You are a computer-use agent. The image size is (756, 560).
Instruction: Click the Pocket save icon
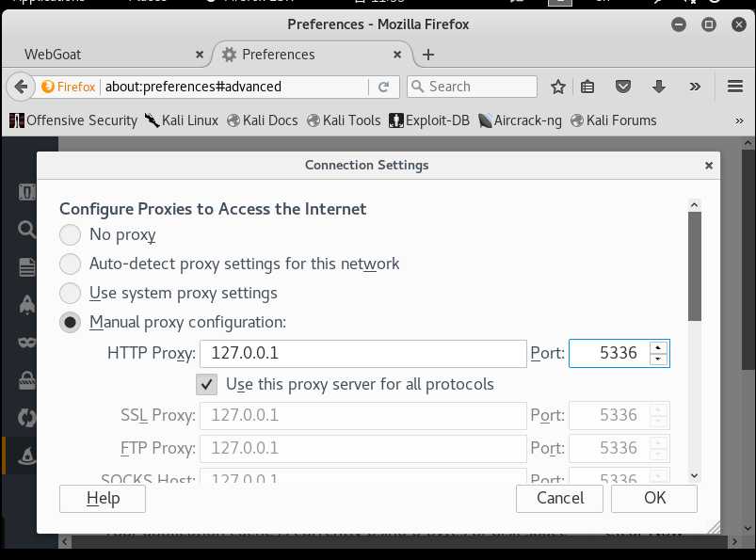(622, 87)
